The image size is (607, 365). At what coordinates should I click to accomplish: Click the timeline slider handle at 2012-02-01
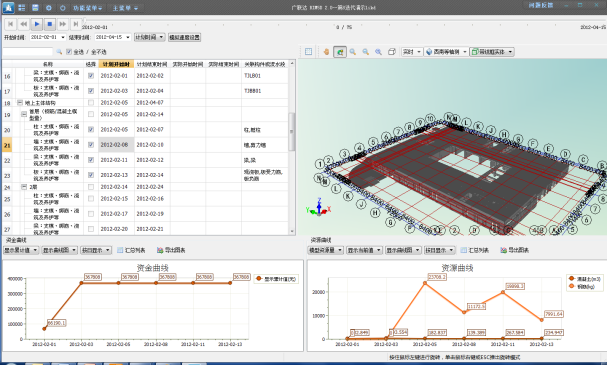(84, 21)
